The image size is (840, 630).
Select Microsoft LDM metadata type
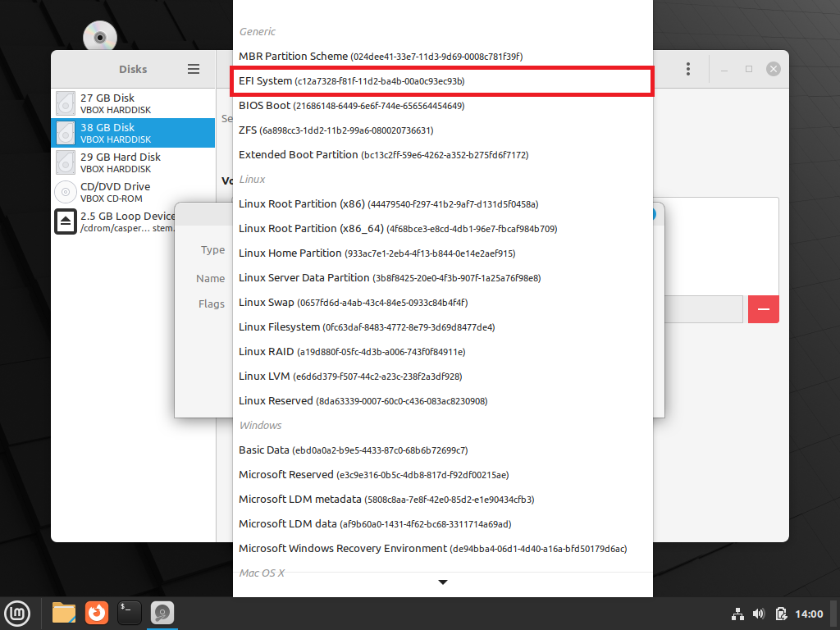(442, 500)
